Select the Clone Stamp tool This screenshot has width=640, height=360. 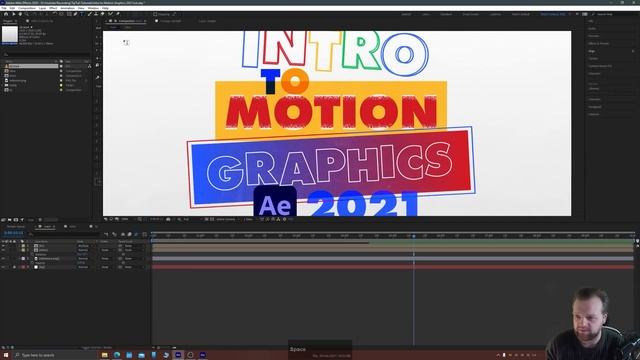[96, 14]
